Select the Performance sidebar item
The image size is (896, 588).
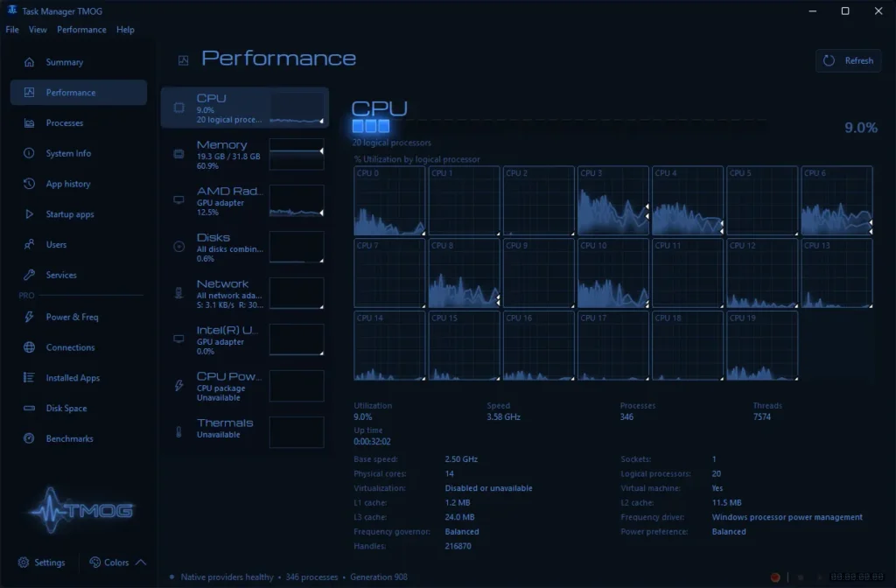(x=78, y=92)
